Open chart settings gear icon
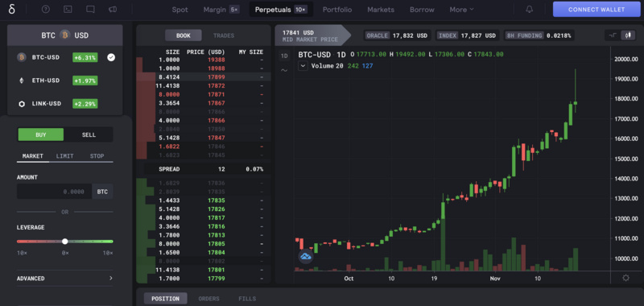The height and width of the screenshot is (306, 644). pos(625,278)
